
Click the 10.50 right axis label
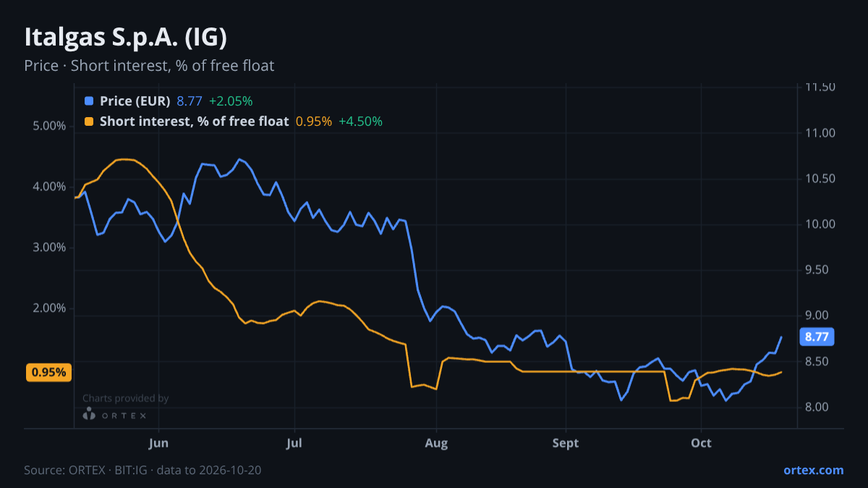(x=820, y=179)
